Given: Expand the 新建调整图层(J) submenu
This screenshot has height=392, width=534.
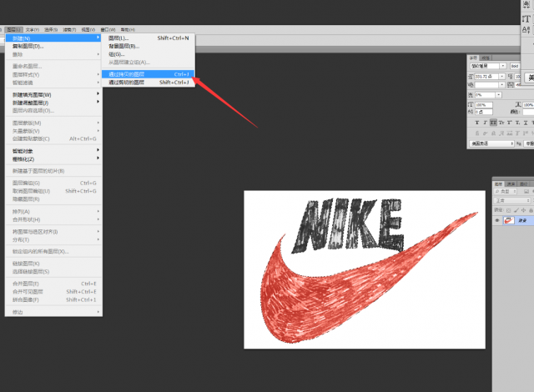Looking at the screenshot, I should click(x=53, y=103).
